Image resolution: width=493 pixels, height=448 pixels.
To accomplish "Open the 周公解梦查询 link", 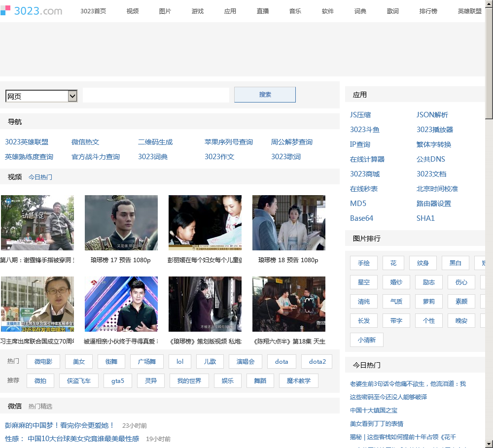I will [292, 142].
